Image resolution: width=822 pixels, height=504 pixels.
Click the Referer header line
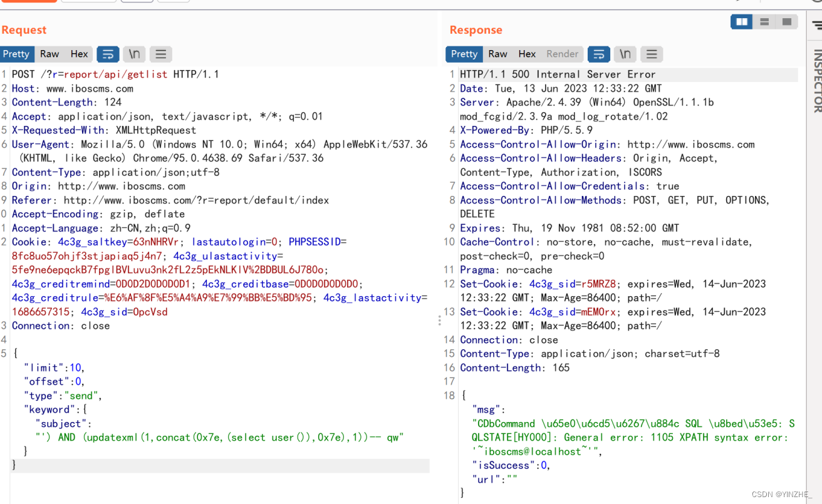coord(170,200)
